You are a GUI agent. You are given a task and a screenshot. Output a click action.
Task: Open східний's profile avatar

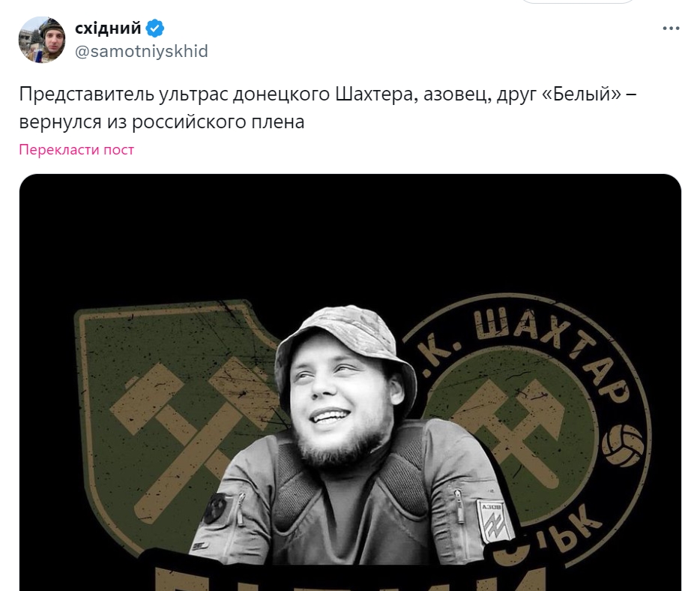[x=42, y=40]
